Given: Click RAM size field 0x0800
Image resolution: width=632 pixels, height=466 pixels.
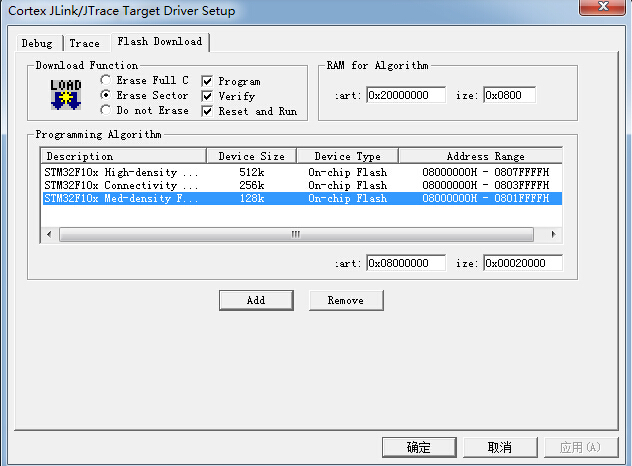Looking at the screenshot, I should point(509,95).
